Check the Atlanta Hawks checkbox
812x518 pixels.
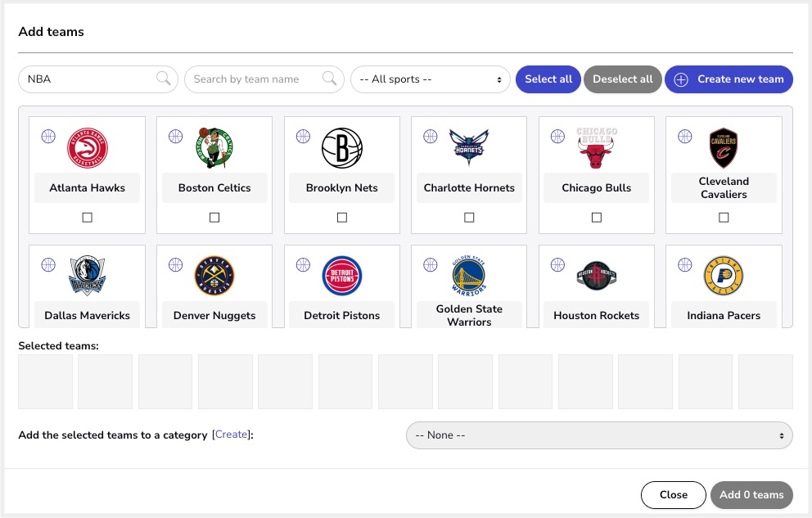pos(87,218)
